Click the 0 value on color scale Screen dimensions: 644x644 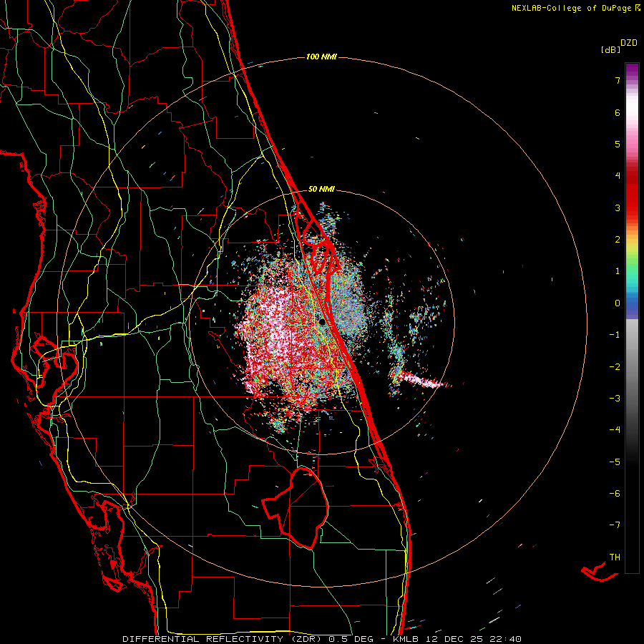point(618,303)
